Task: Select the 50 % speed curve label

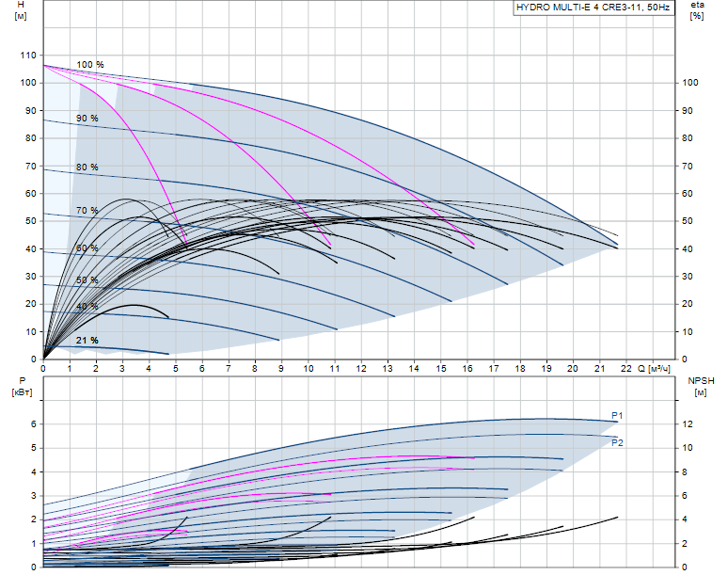Action: click(x=87, y=280)
